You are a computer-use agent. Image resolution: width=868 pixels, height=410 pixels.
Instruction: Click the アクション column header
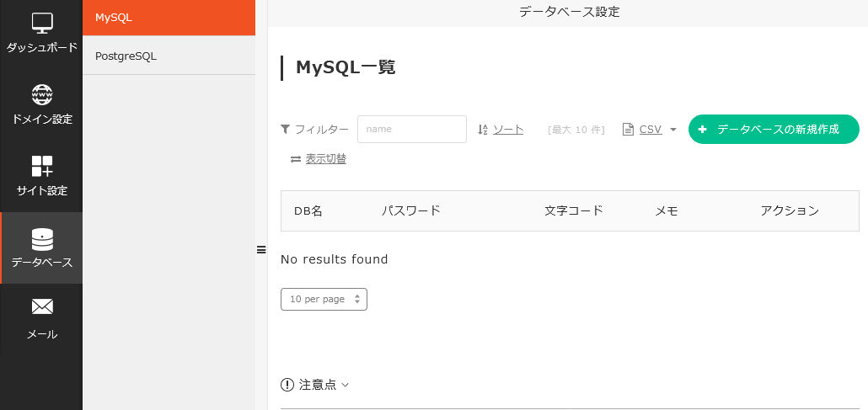[790, 210]
